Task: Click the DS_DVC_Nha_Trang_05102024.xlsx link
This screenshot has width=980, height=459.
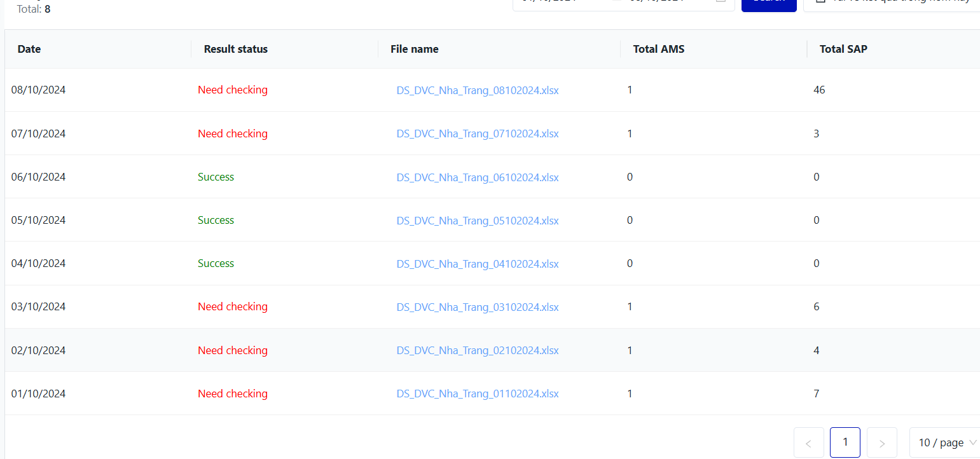Action: (x=478, y=221)
